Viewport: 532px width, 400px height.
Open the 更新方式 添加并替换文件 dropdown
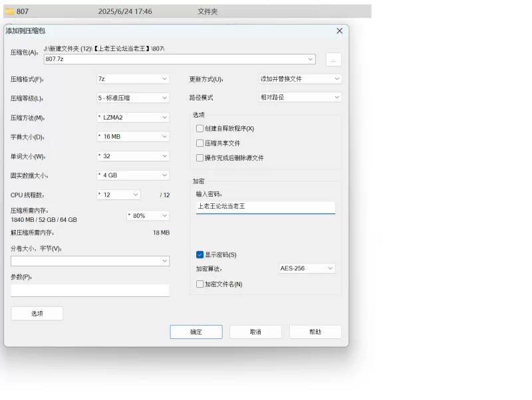click(x=301, y=79)
